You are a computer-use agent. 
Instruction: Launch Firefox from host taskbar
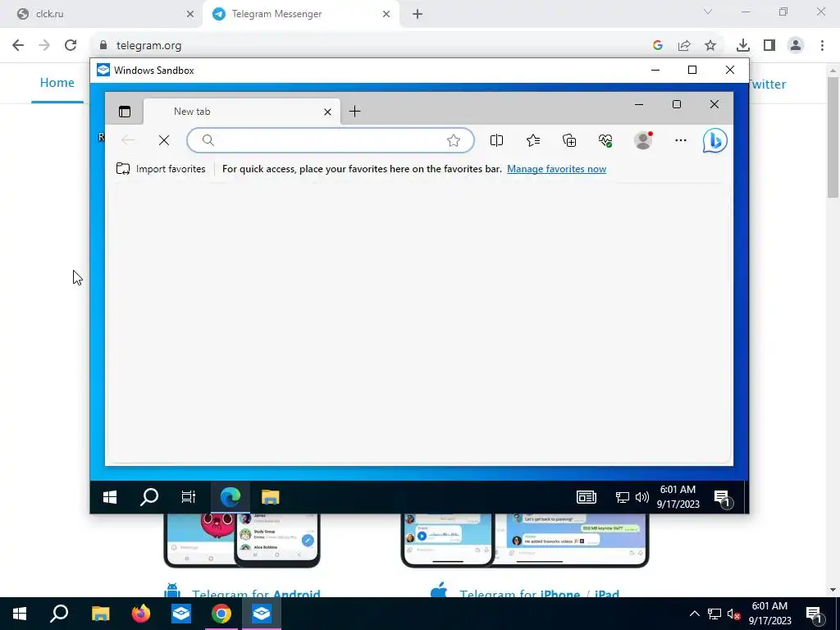tap(141, 614)
